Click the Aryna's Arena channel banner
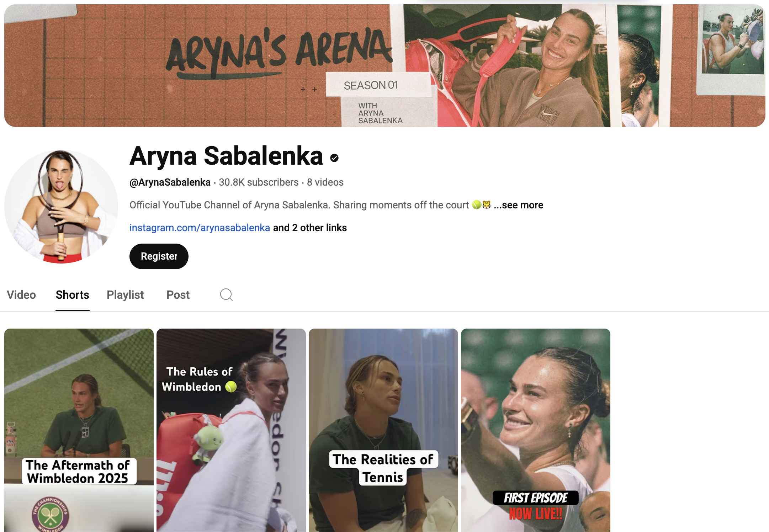 point(384,65)
